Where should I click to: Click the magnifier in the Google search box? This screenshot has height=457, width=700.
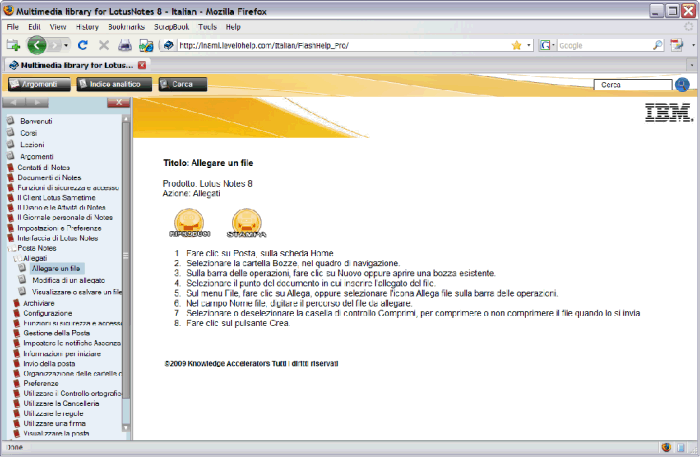point(658,45)
